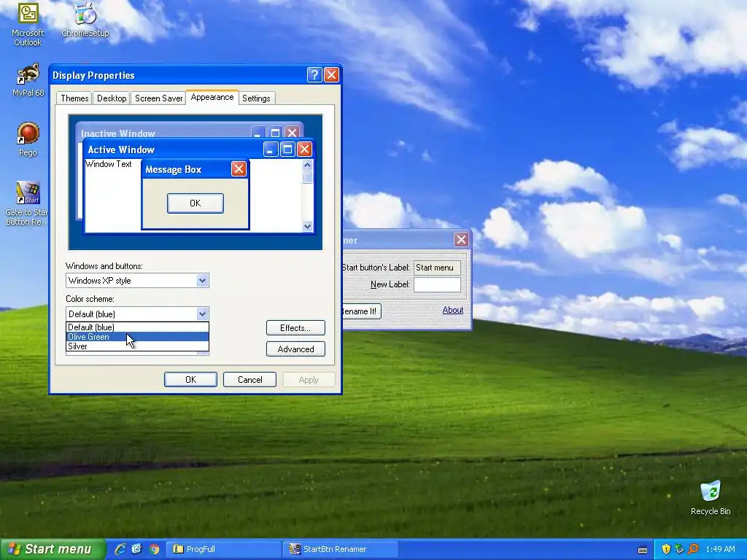Click the Inactive Window title in preview
Image resolution: width=747 pixels, height=560 pixels.
[x=118, y=133]
